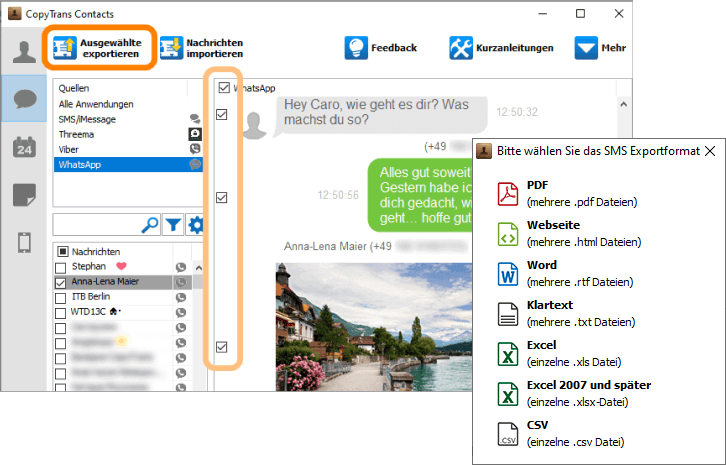Click Nachrichten importieren button

pyautogui.click(x=202, y=48)
